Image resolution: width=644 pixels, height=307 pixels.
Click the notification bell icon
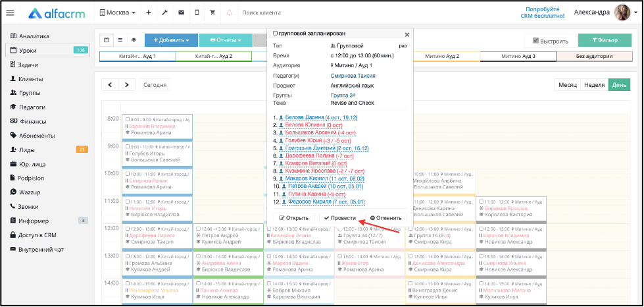tap(229, 13)
